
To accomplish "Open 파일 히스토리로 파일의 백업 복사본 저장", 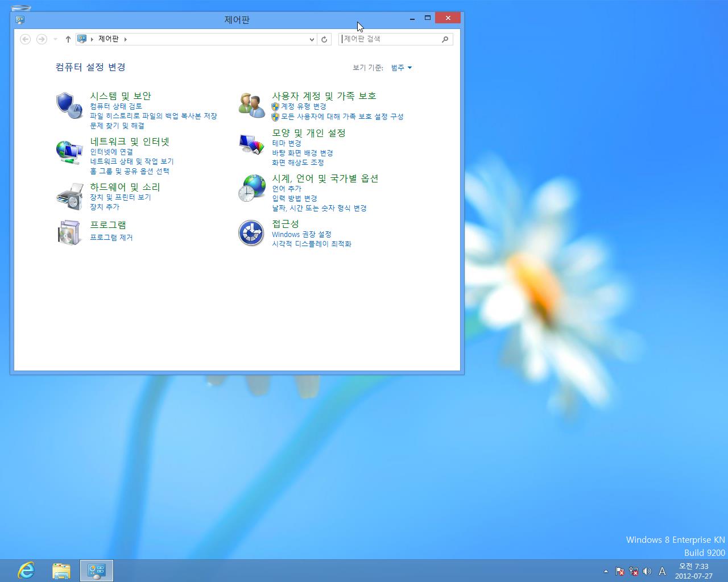I will pos(154,116).
